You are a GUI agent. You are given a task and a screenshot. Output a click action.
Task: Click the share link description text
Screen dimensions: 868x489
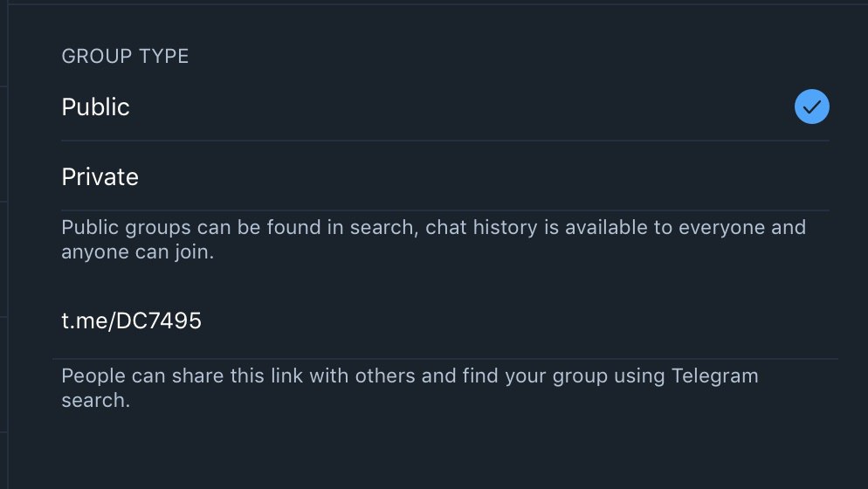410,388
